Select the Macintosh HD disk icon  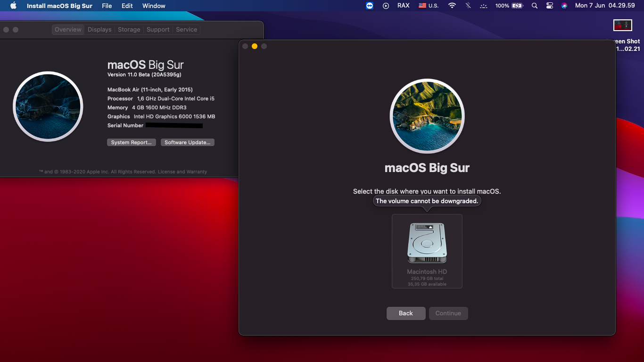(427, 243)
